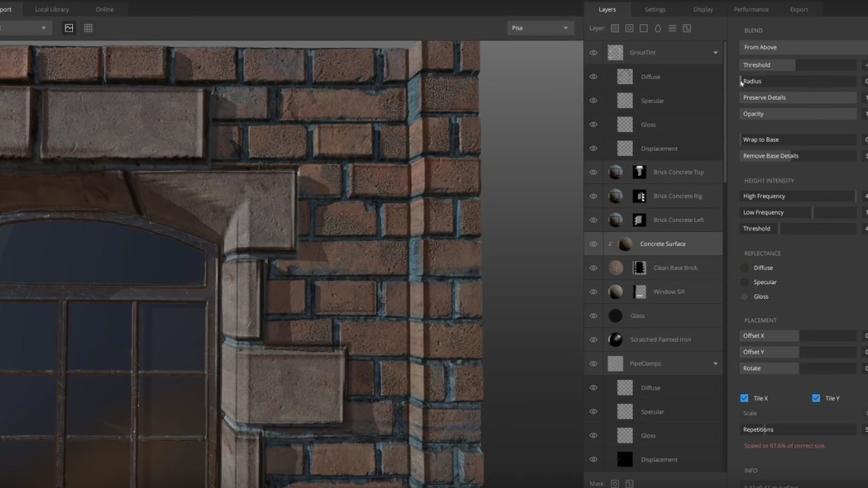The image size is (868, 488).
Task: Adjust the Opacity slider
Action: [x=799, y=114]
